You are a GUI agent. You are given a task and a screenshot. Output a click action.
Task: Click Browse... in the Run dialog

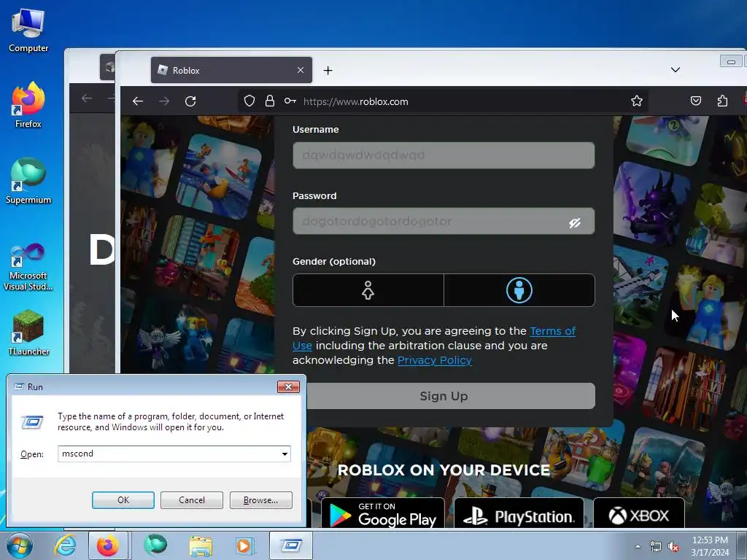pos(260,500)
